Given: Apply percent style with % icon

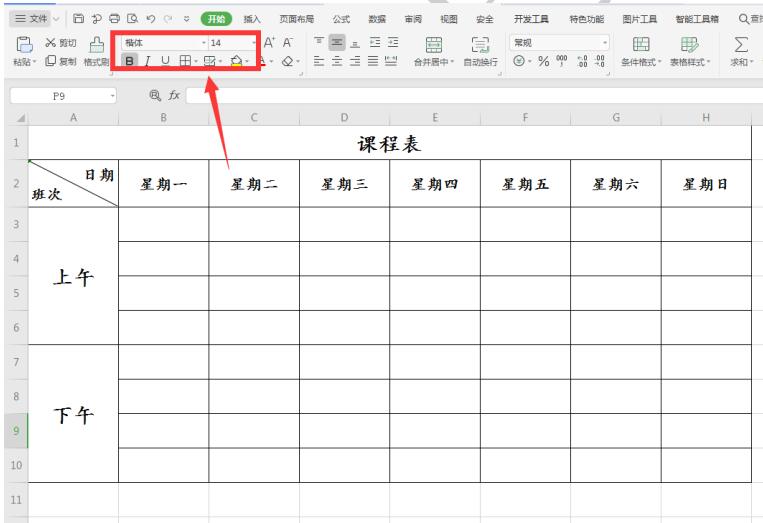Looking at the screenshot, I should (544, 61).
